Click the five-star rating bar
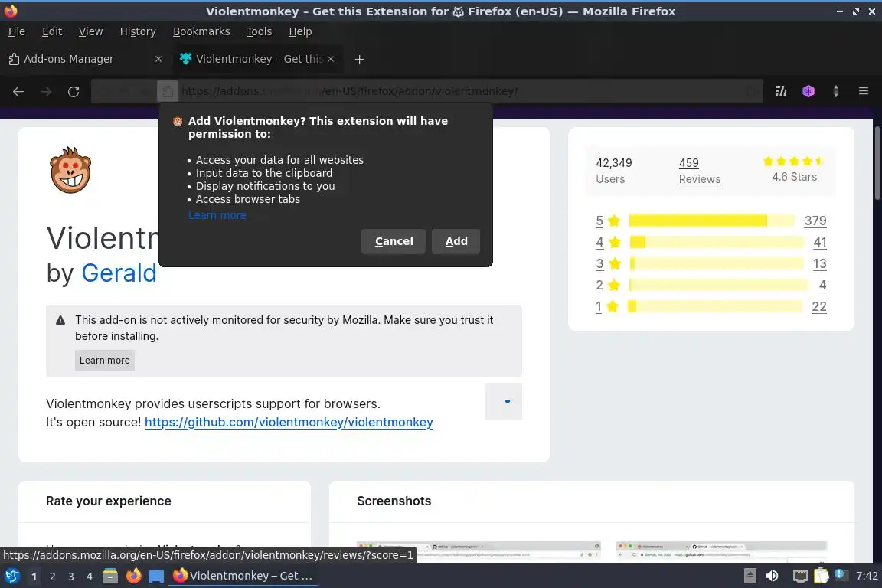 pos(712,220)
